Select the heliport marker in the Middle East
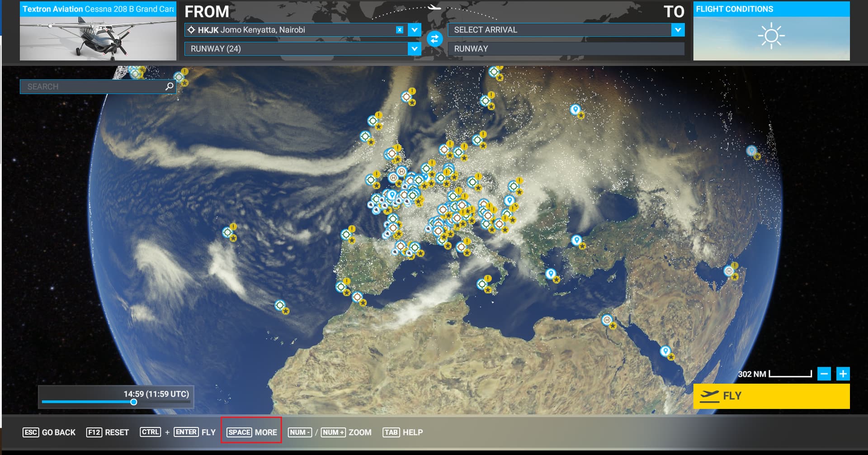 [729, 271]
